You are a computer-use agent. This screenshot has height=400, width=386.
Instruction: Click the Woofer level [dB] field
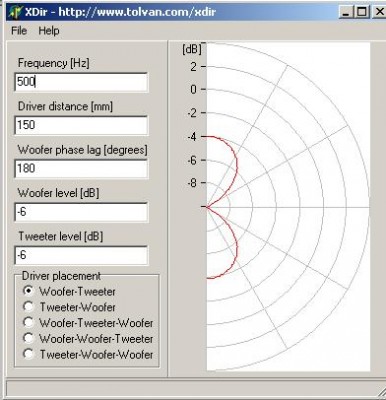81,212
